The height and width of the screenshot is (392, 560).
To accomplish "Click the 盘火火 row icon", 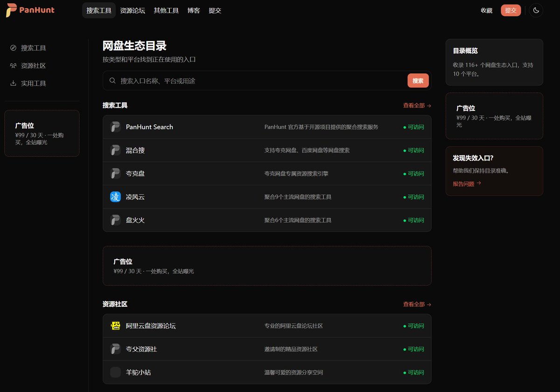I will coord(115,220).
